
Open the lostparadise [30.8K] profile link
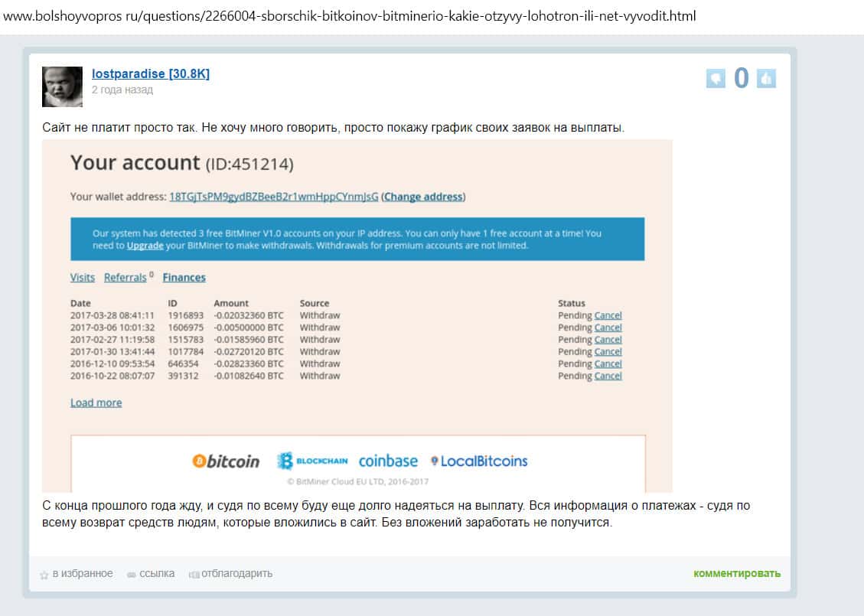click(151, 73)
